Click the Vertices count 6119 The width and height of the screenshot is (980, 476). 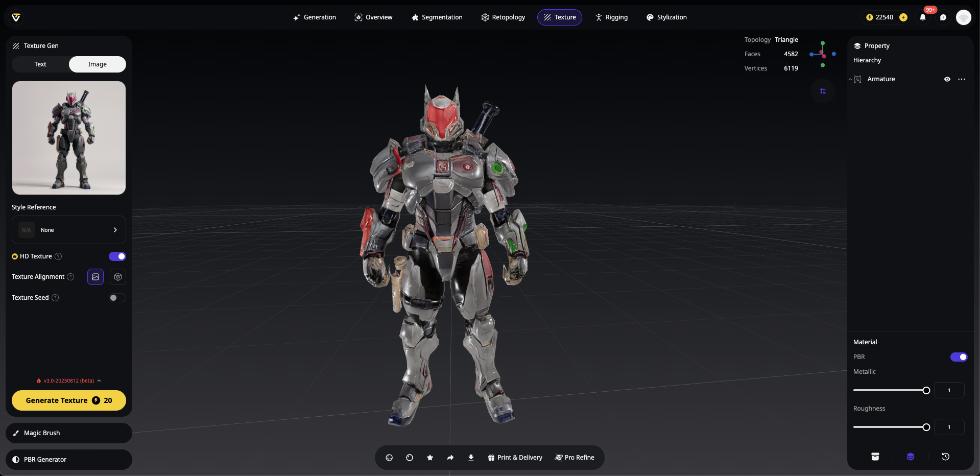tap(791, 68)
